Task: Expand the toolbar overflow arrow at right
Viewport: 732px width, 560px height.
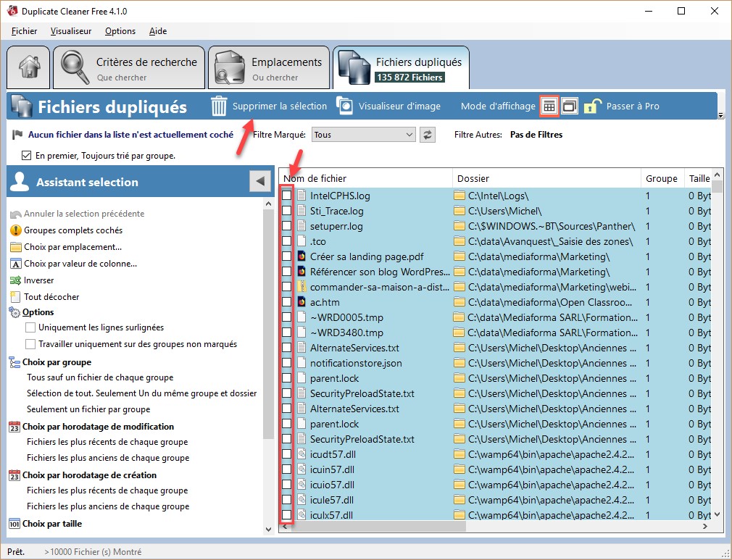Action: (x=720, y=115)
